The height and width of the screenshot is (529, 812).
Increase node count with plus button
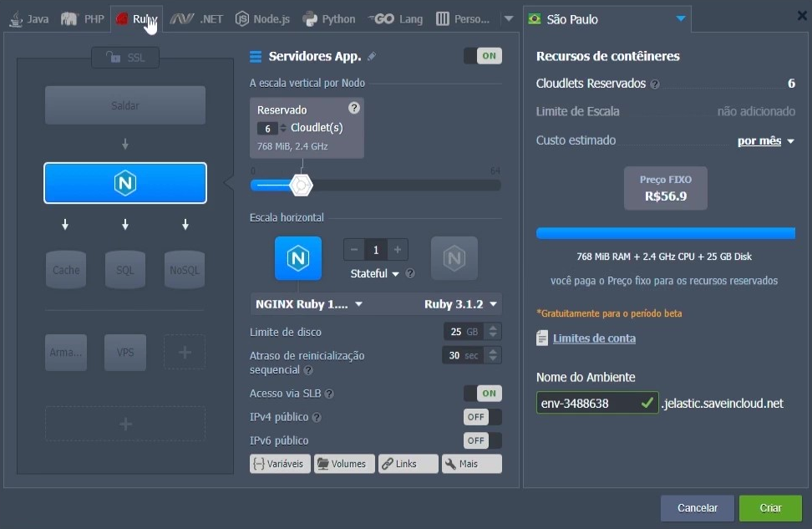[x=397, y=250]
